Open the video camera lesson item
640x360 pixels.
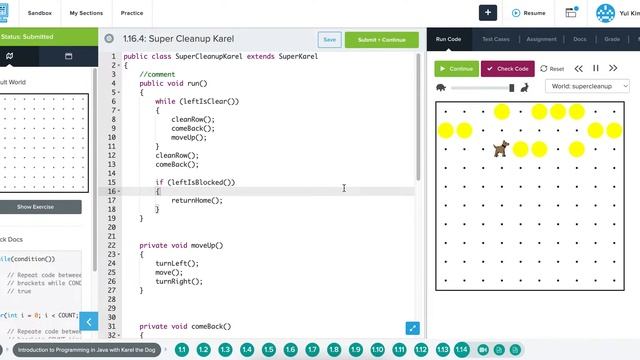point(483,350)
